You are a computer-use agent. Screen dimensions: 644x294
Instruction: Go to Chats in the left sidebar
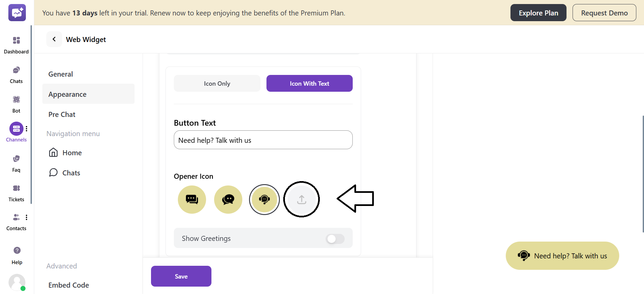point(16,70)
